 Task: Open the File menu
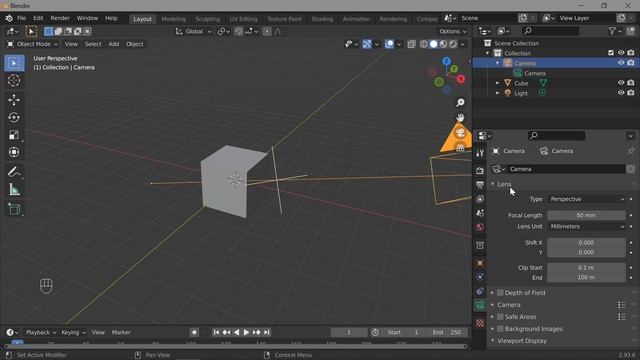coord(21,18)
